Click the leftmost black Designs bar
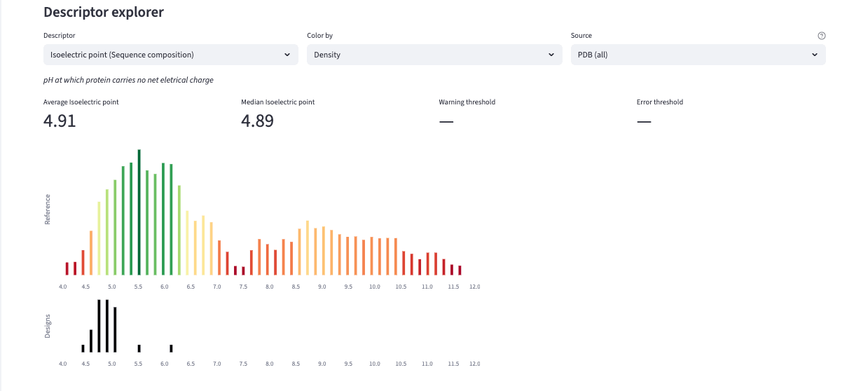Image resolution: width=868 pixels, height=391 pixels. [83, 348]
